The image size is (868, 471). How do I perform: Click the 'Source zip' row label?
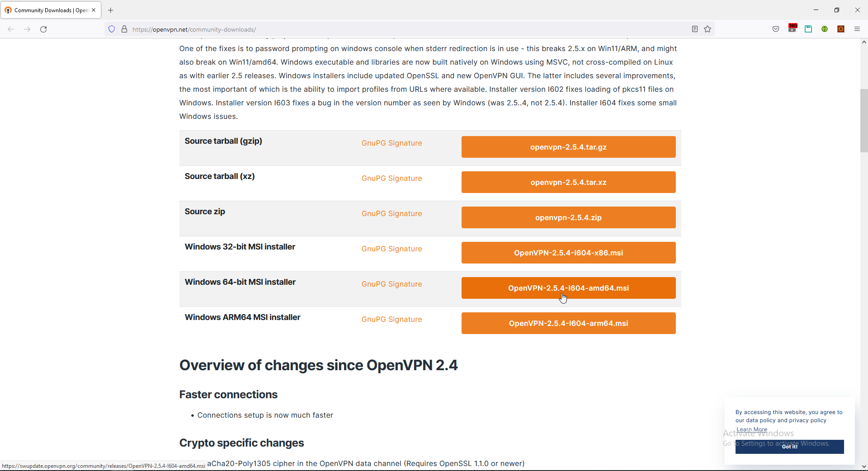pyautogui.click(x=205, y=212)
